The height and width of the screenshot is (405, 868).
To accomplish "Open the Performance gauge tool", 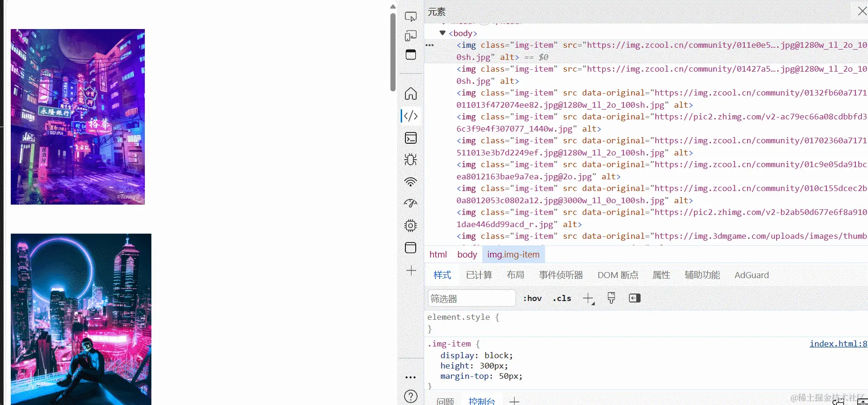I will click(411, 203).
